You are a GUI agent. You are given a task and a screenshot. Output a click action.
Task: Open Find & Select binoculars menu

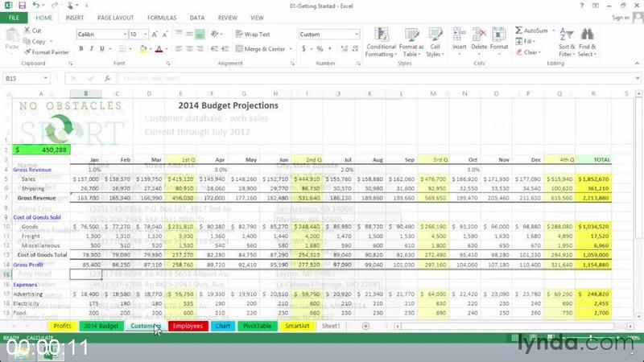point(588,43)
